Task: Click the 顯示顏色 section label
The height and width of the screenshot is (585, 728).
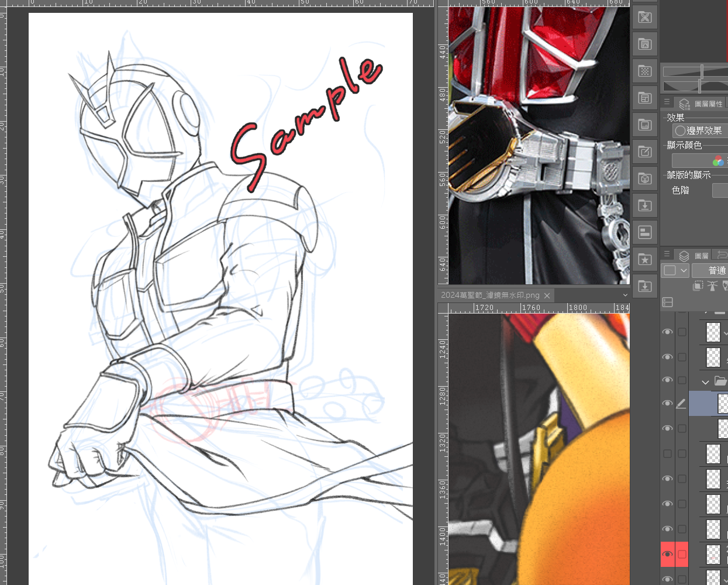Action: point(684,145)
